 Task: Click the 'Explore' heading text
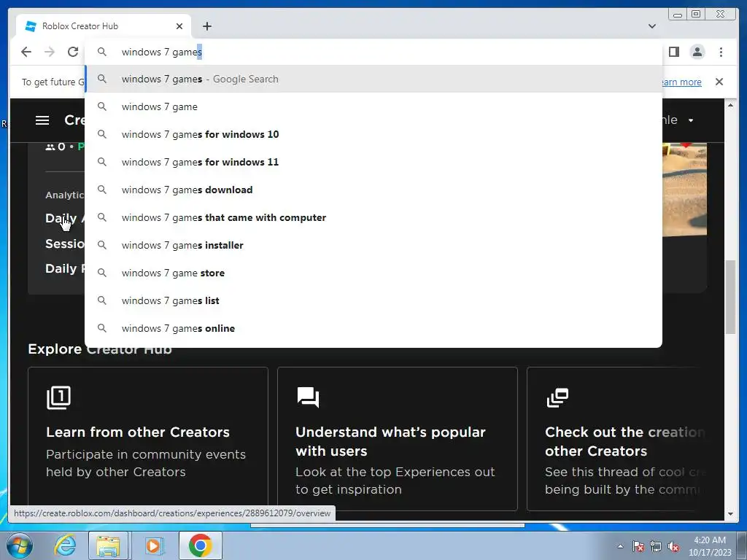coord(55,349)
